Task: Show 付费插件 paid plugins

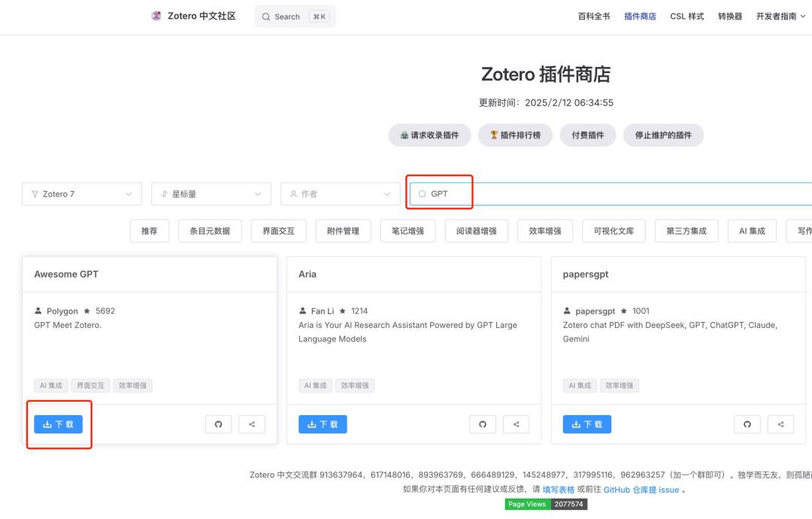Action: pyautogui.click(x=588, y=135)
